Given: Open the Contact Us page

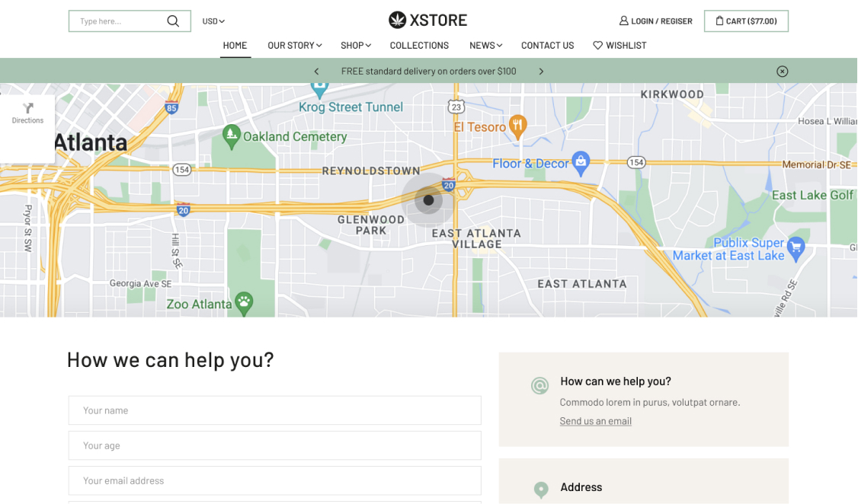Looking at the screenshot, I should (547, 46).
